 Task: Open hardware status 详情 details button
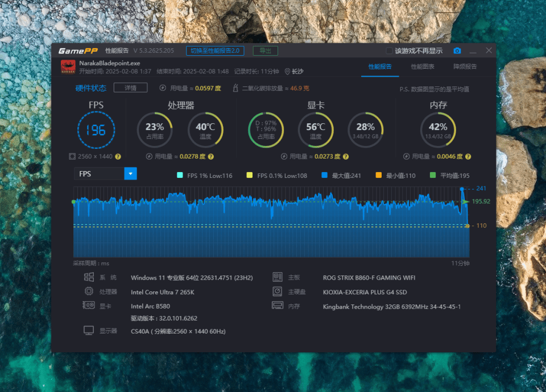click(131, 87)
